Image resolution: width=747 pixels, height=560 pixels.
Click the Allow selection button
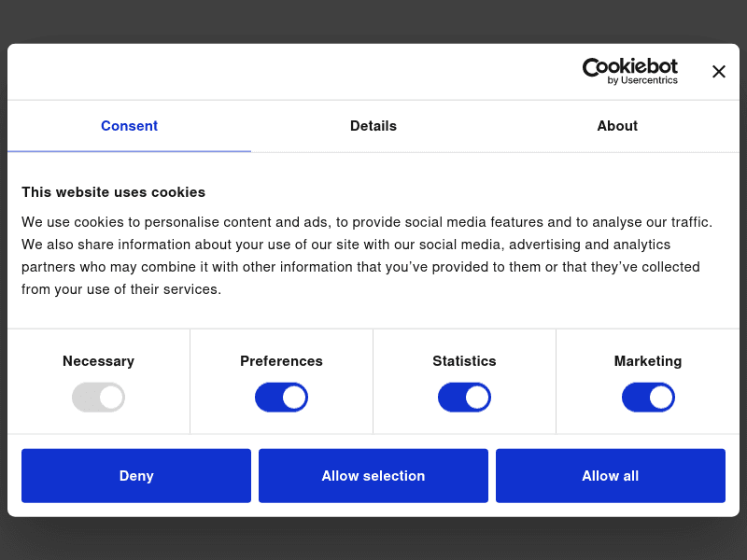[x=373, y=476]
